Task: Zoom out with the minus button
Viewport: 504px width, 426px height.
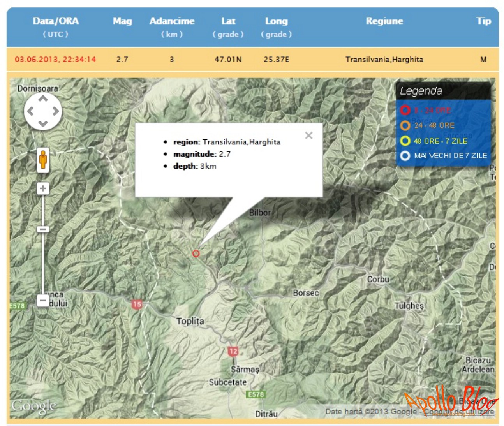Action: point(43,300)
